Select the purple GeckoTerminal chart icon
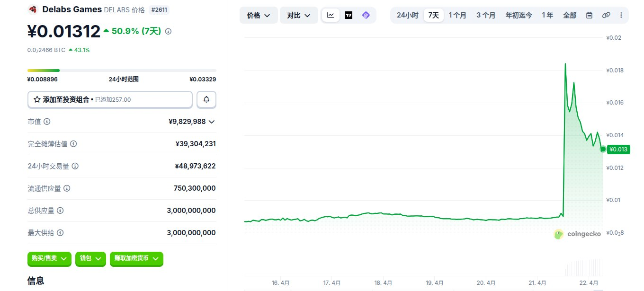The image size is (644, 291). coord(366,15)
